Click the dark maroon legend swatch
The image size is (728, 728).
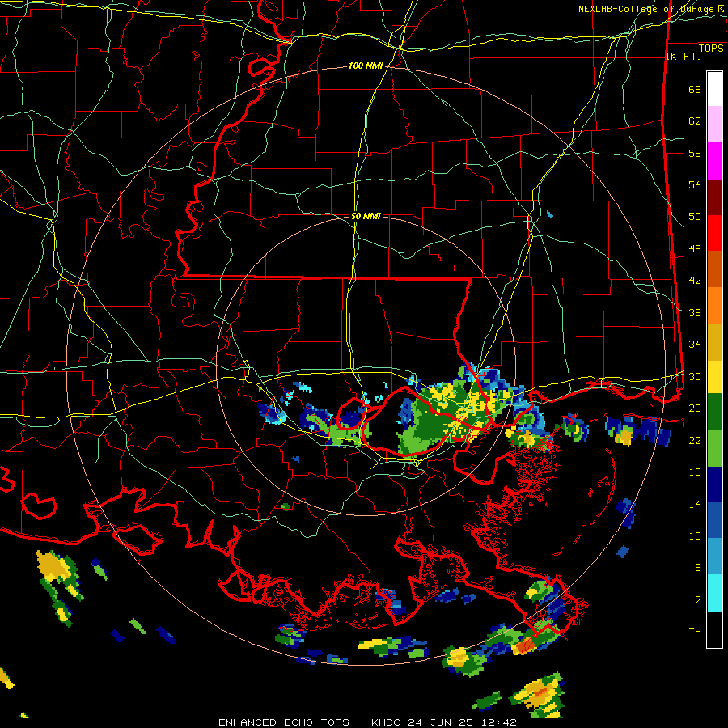click(714, 197)
